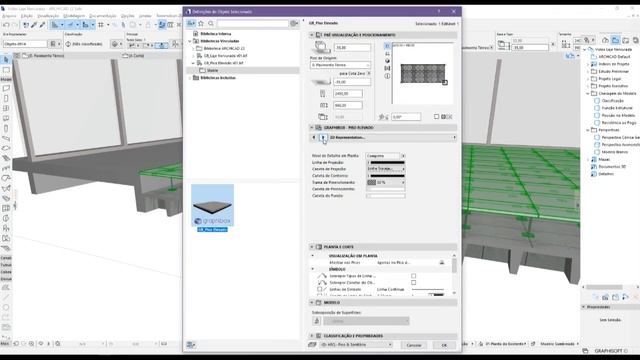The image size is (640, 360).
Task: Open the 'Nível de Detalhe em Planta' dropdown
Action: click(385, 156)
